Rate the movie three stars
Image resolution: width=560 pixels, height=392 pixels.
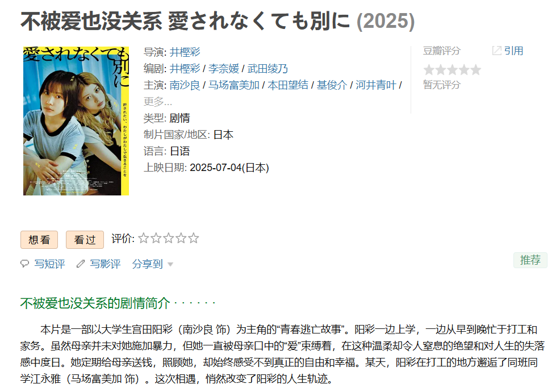coord(168,238)
